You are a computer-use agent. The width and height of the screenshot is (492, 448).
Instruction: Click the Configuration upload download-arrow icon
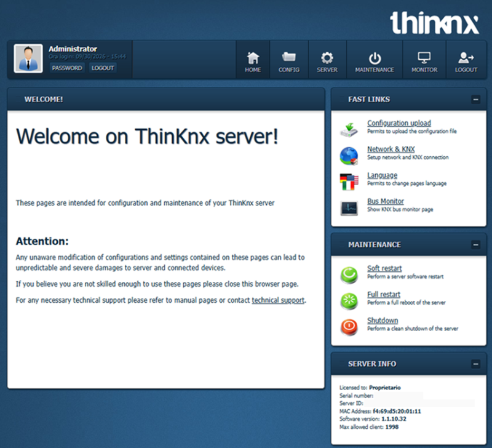(349, 130)
